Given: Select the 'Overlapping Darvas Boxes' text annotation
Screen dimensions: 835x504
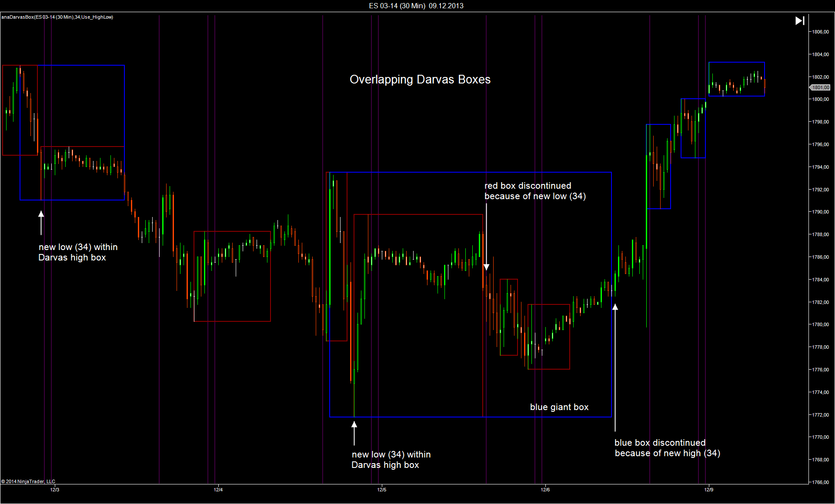Looking at the screenshot, I should (x=420, y=80).
